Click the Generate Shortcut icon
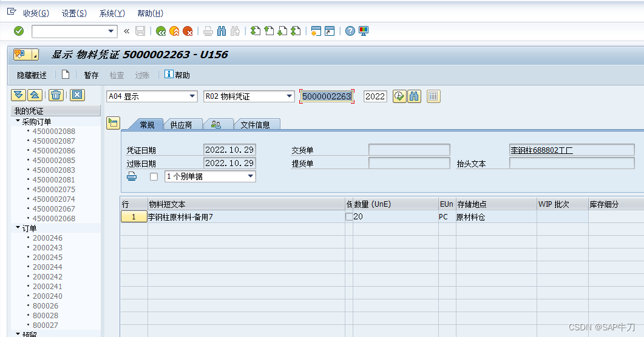This screenshot has height=337, width=644. pyautogui.click(x=330, y=31)
